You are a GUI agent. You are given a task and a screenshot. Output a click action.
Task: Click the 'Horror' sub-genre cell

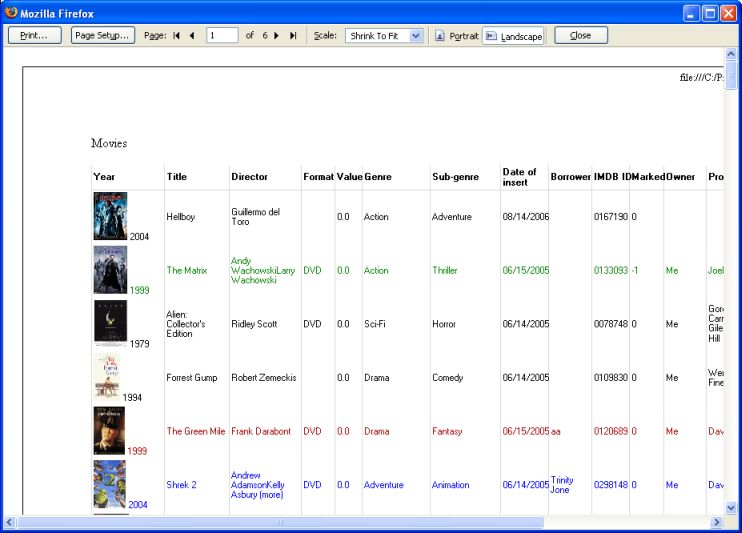[444, 324]
